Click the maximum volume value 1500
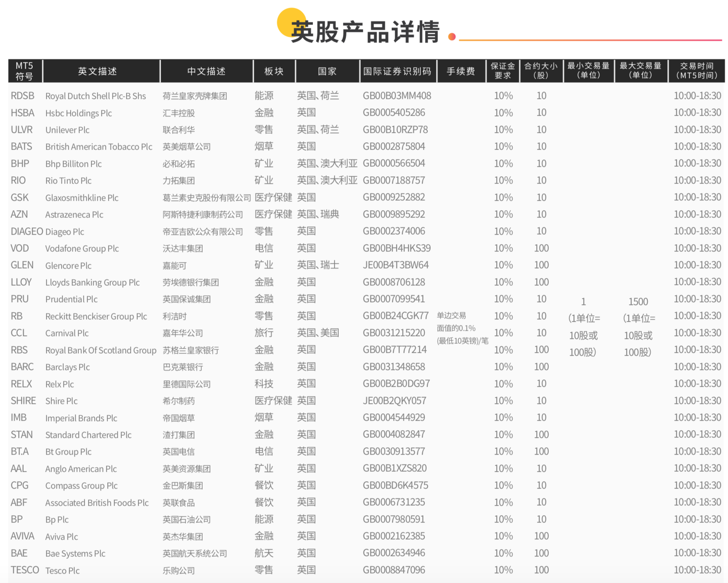The width and height of the screenshot is (728, 583). click(638, 302)
